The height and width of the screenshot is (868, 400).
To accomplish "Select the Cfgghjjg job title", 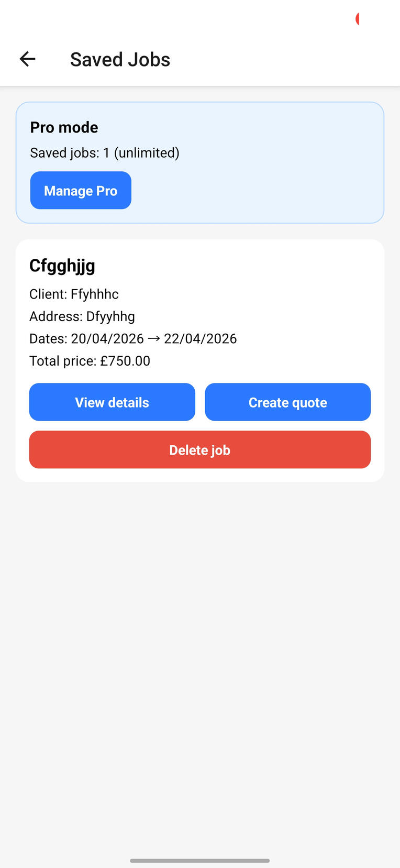I will pyautogui.click(x=62, y=266).
